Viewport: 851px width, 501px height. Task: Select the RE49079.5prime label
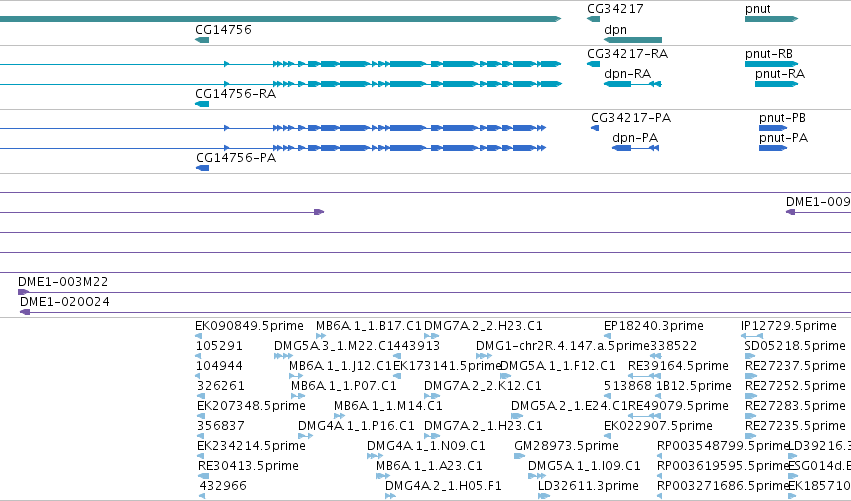pos(678,406)
